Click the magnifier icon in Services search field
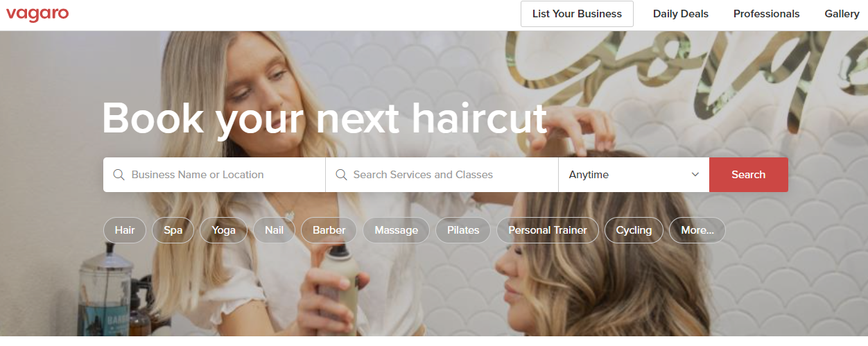Screen dimensions: 868x346 tap(341, 175)
